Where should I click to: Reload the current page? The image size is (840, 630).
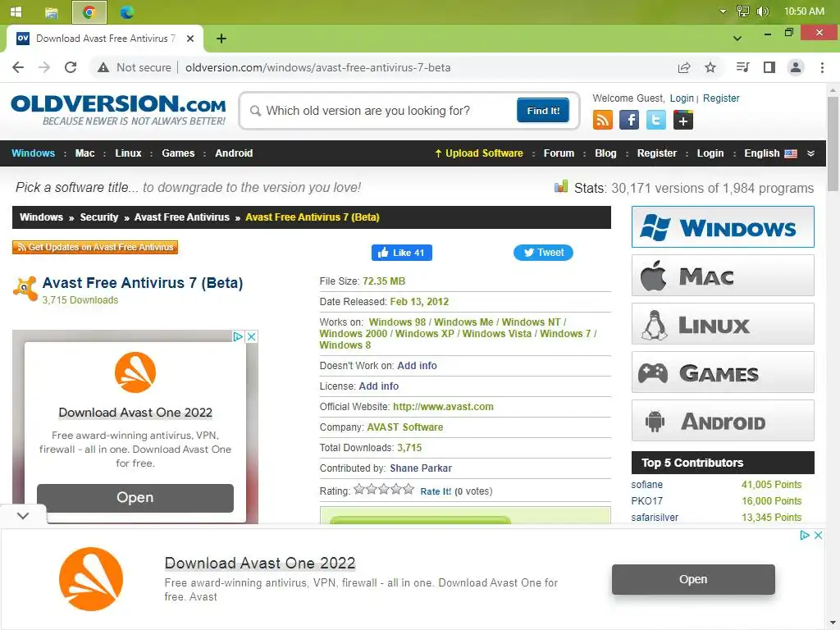[x=71, y=67]
